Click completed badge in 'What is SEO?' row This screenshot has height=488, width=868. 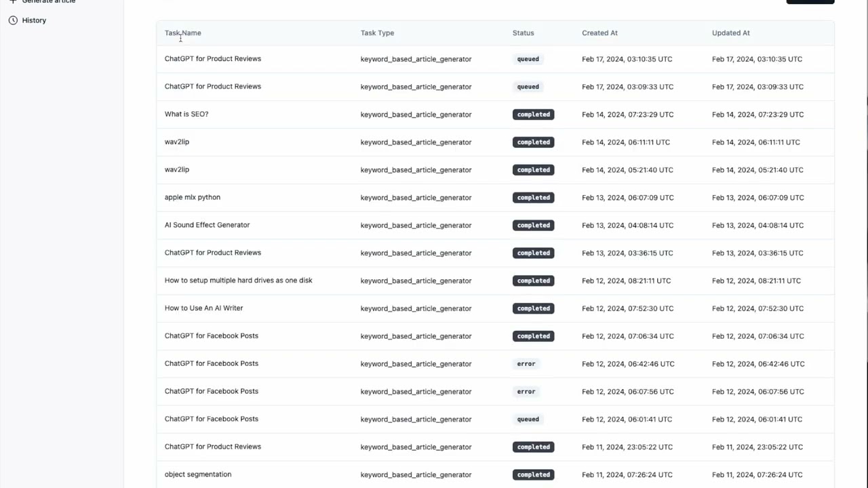(x=533, y=115)
